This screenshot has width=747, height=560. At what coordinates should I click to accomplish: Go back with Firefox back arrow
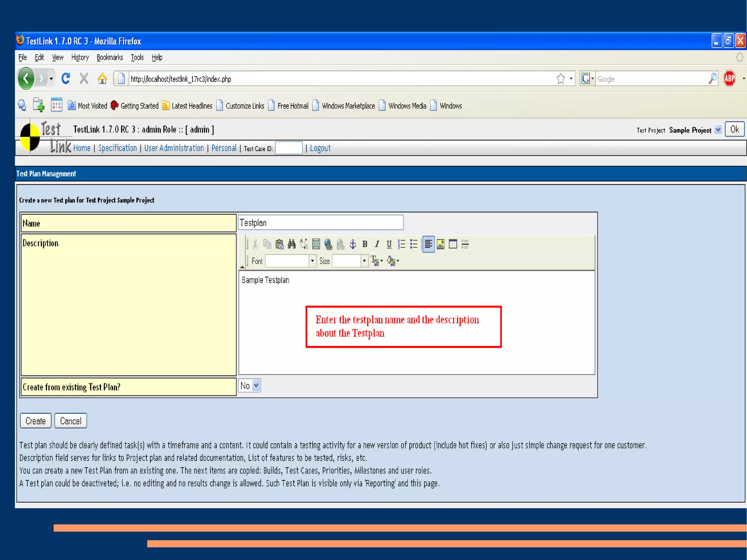pos(26,78)
